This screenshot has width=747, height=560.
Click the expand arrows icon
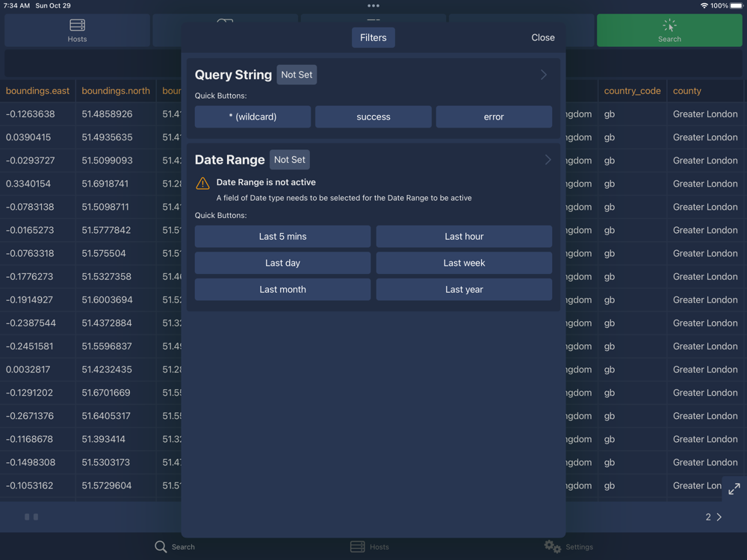734,488
